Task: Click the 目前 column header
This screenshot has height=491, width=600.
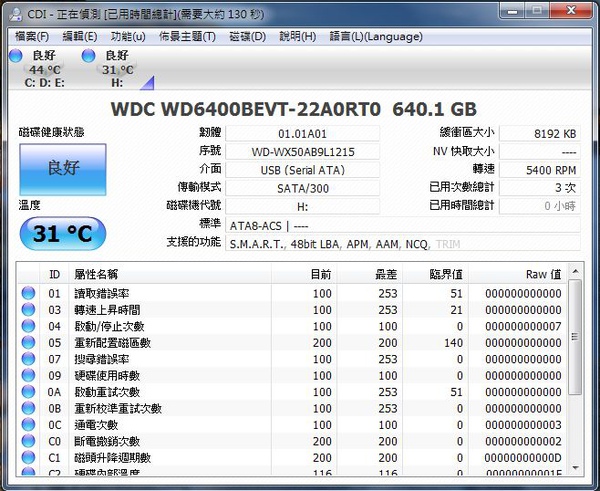Action: click(x=304, y=274)
